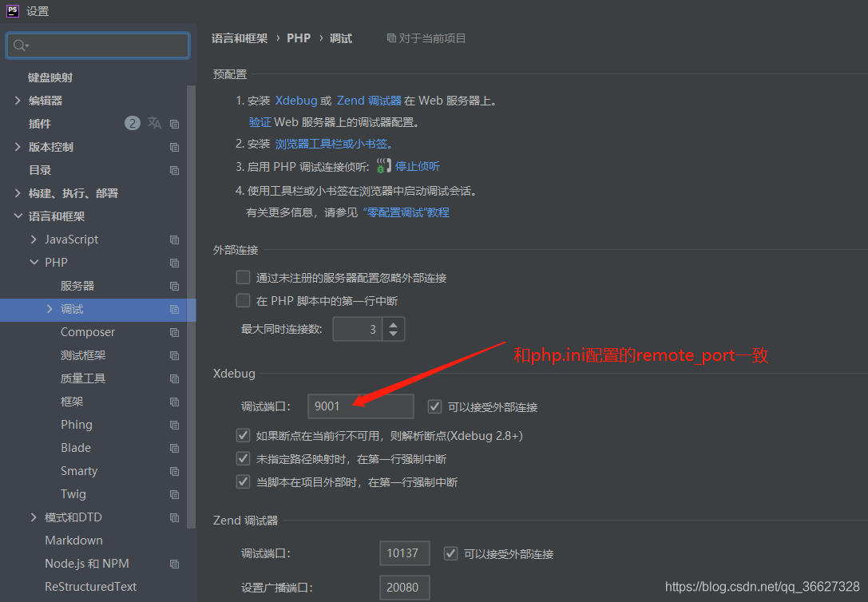Click the settings tree vertical scrollbar

click(192, 307)
